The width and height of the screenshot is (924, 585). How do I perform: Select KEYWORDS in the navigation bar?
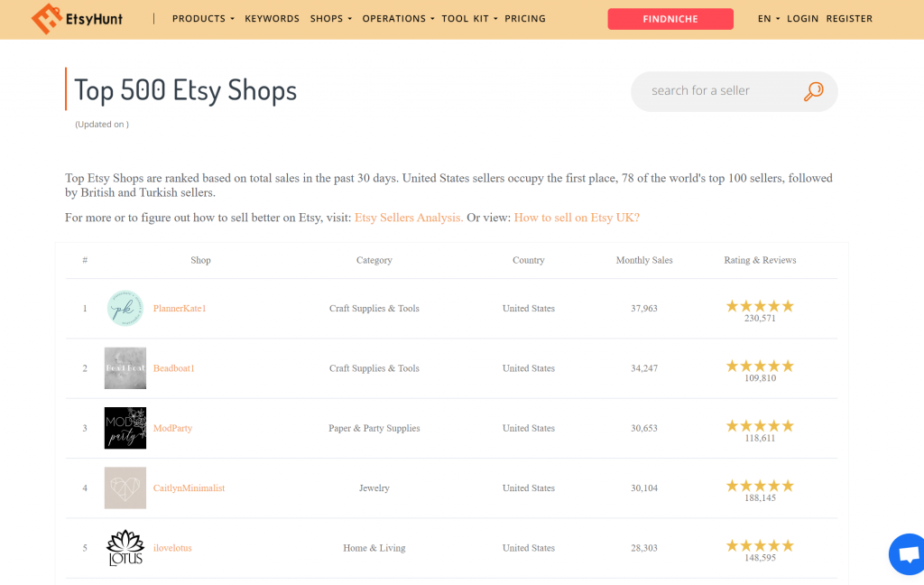(x=272, y=18)
